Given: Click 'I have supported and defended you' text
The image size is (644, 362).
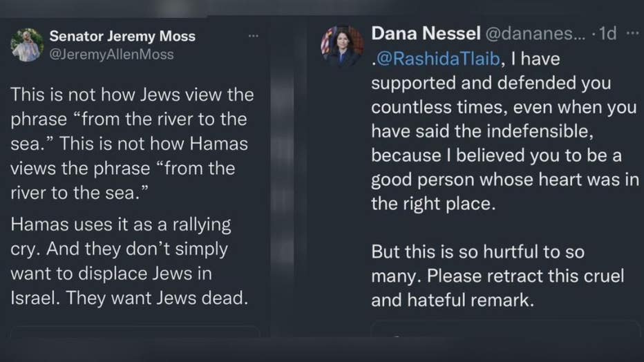Looking at the screenshot, I should [491, 83].
